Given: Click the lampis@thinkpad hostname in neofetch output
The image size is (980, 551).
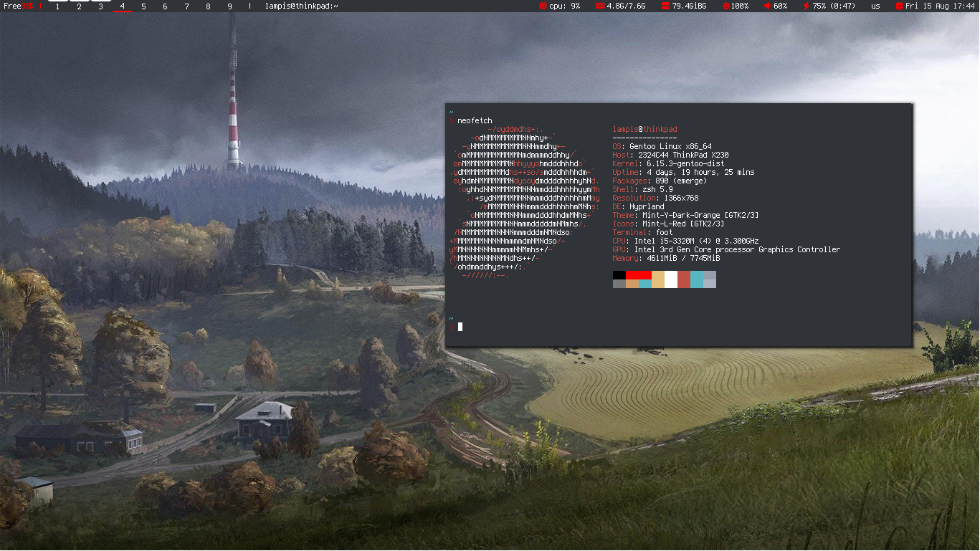Looking at the screenshot, I should click(644, 129).
